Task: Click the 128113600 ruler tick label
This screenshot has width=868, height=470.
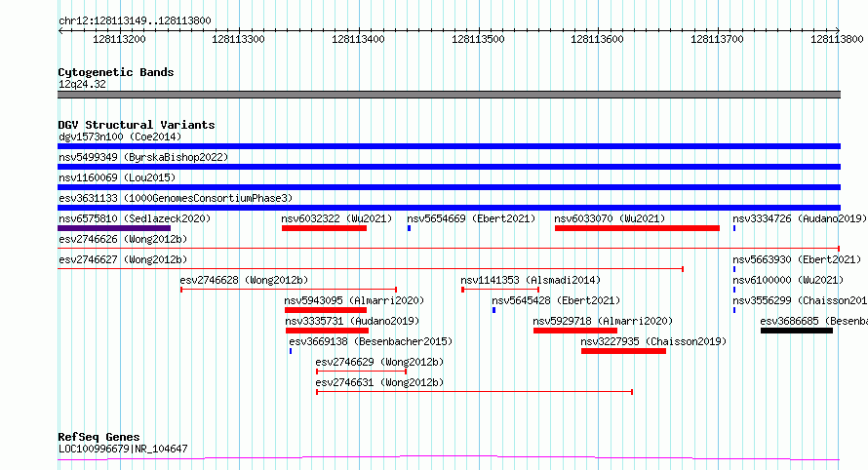Action: click(597, 39)
